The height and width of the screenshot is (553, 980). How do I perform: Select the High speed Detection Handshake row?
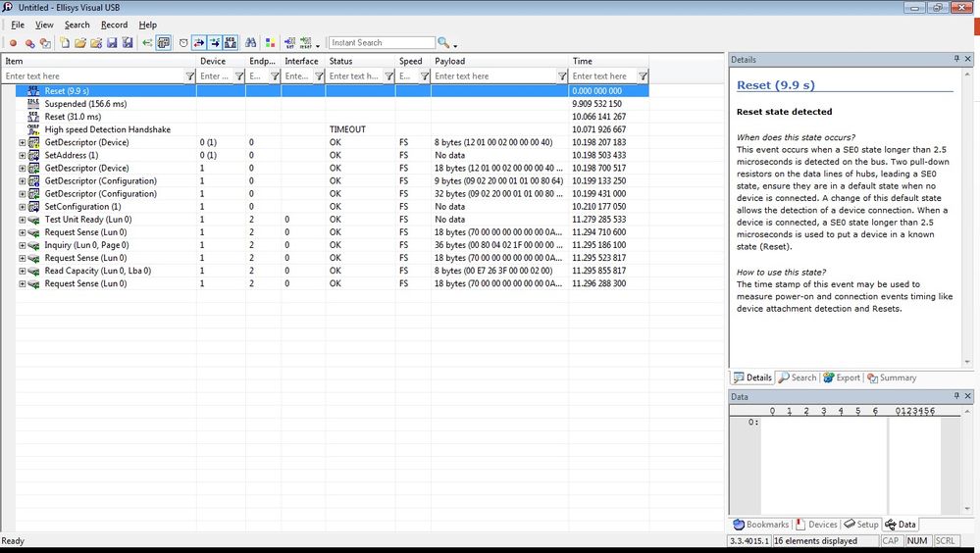[332, 129]
